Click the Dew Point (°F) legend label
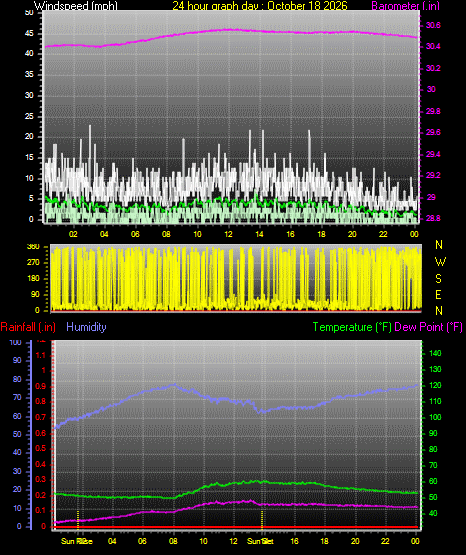The width and height of the screenshot is (466, 555). (428, 327)
